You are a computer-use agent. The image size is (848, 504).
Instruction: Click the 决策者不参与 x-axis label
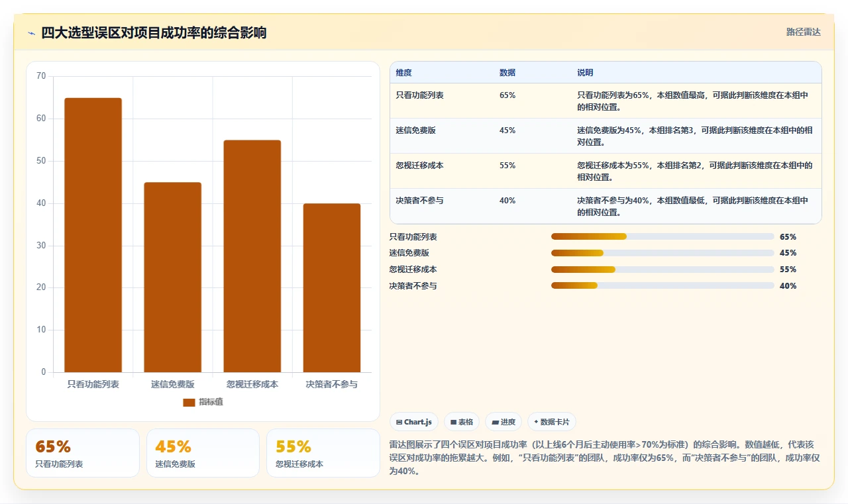[x=331, y=384]
